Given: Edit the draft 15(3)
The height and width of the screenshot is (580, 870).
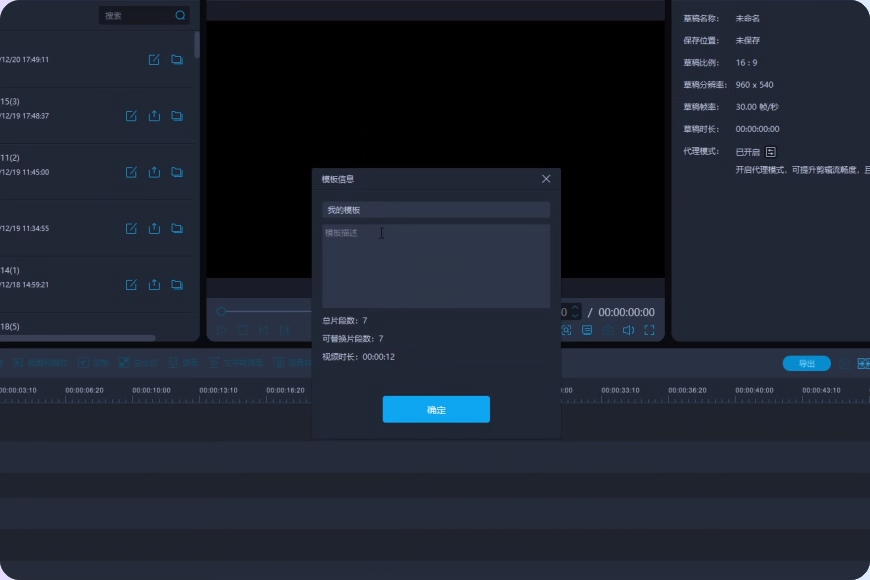Looking at the screenshot, I should [131, 116].
